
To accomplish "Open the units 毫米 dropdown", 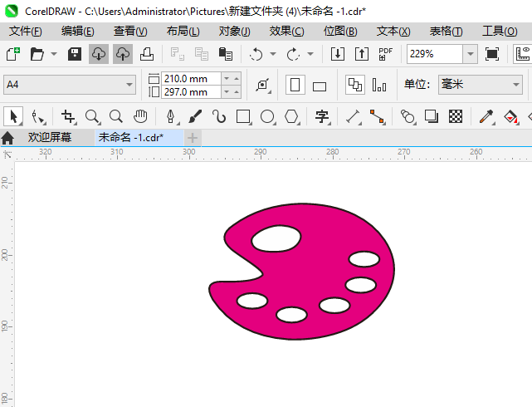I will point(480,85).
